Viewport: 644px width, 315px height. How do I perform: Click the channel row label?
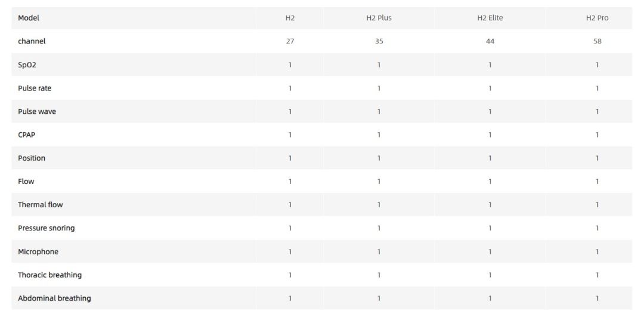(32, 41)
